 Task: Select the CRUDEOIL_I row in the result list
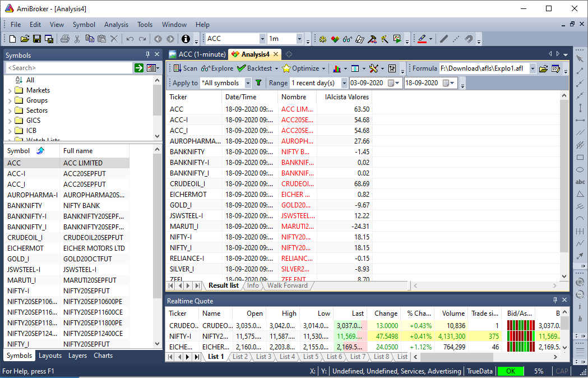269,184
